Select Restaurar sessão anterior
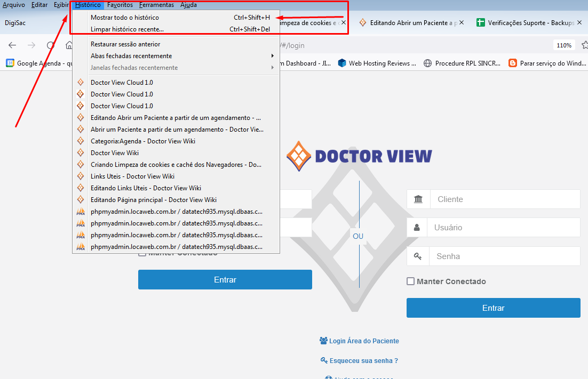588x379 pixels. pos(125,44)
